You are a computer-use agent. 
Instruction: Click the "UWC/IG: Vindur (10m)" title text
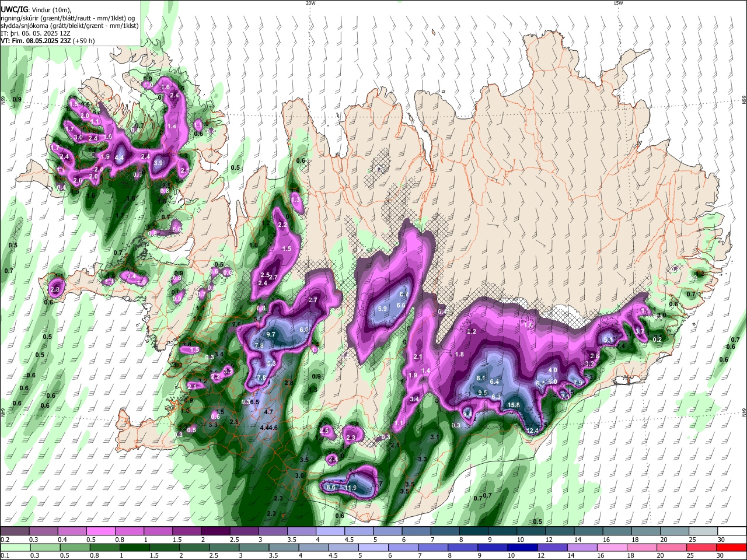coord(36,9)
